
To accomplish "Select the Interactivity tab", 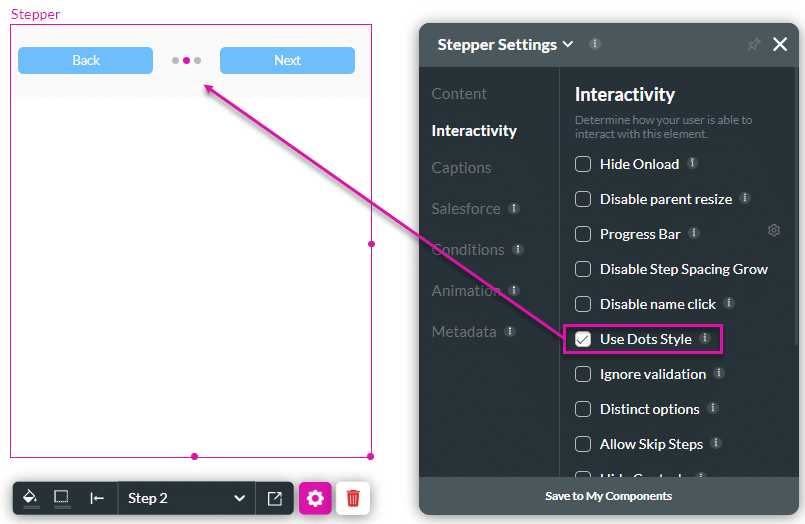I will click(474, 131).
